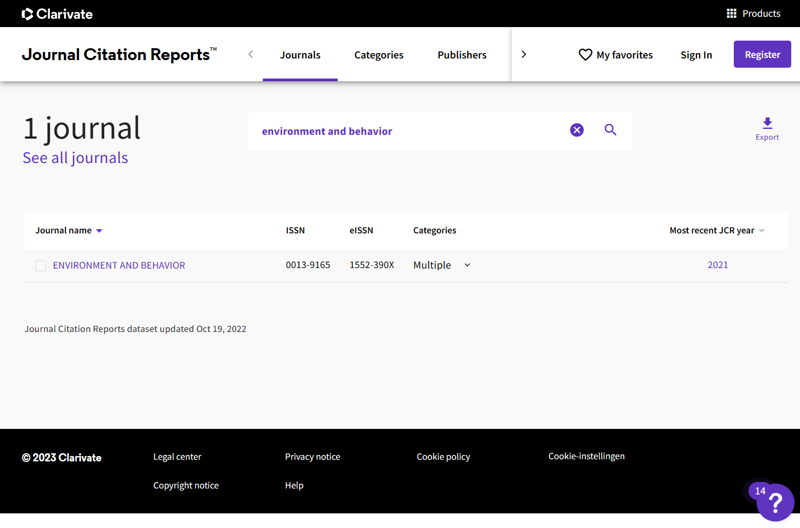Sort by Journal name column arrow

tap(99, 231)
